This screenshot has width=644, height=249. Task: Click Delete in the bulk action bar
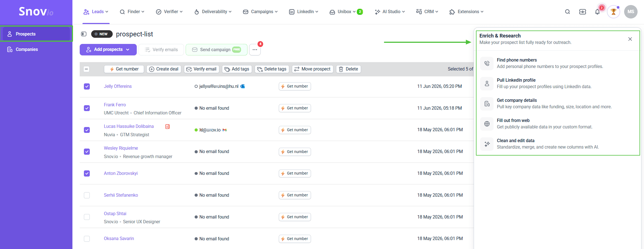point(348,69)
